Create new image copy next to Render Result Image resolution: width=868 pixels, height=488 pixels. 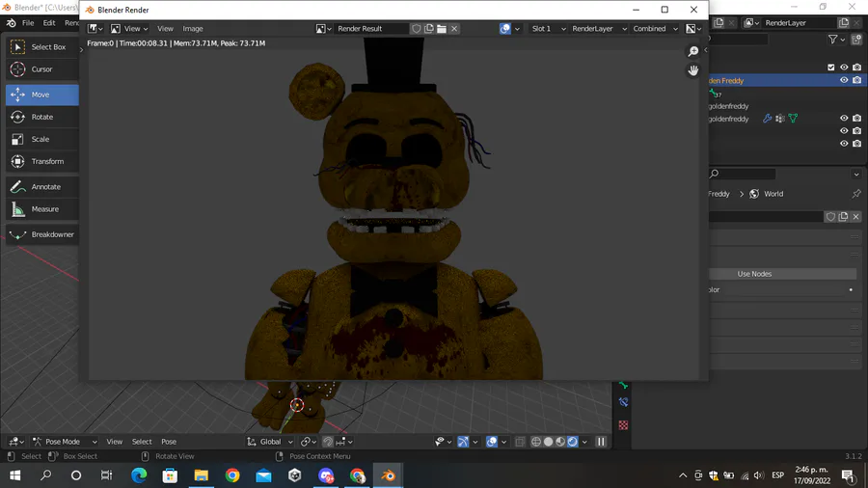click(x=429, y=29)
